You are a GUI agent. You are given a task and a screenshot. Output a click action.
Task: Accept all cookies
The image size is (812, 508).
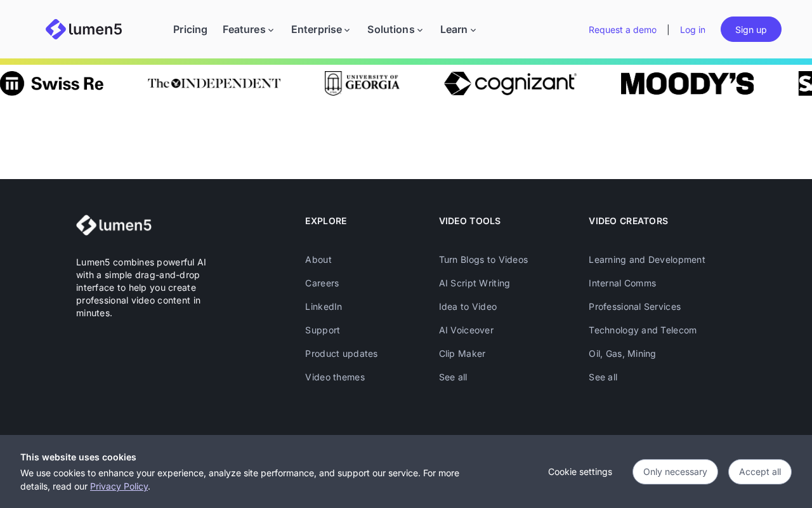coord(760,472)
